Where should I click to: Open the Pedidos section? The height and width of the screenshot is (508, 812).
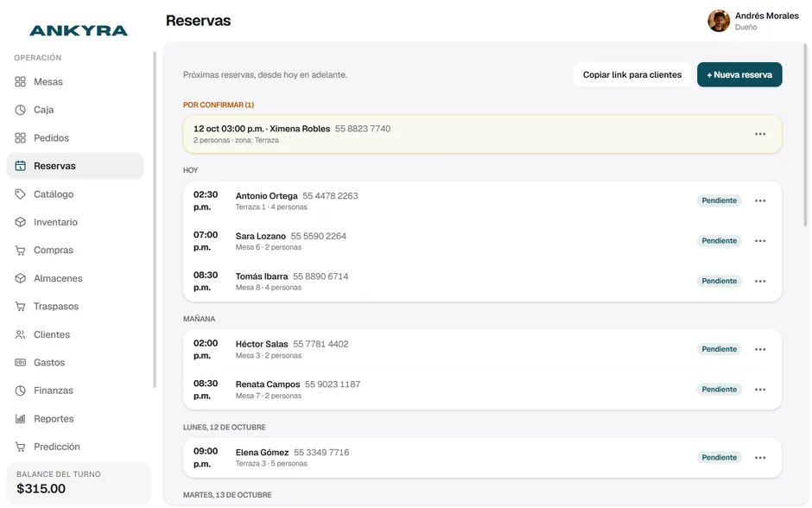[75, 137]
